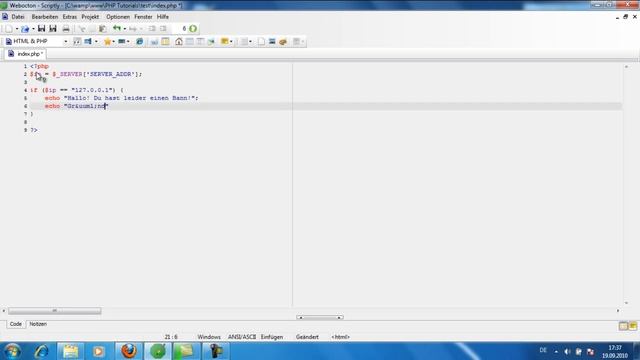Expand the yellow note dropdown arrow
Screen dimensions: 640x360
pyautogui.click(x=231, y=41)
